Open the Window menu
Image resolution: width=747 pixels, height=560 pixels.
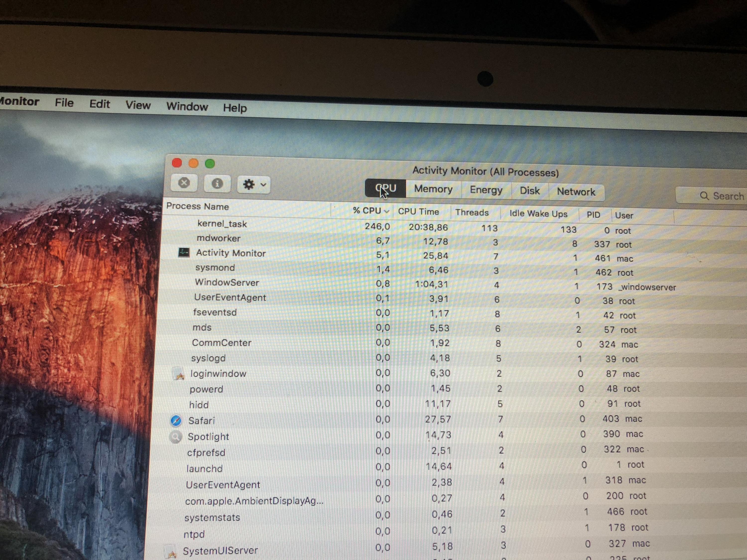(x=187, y=106)
